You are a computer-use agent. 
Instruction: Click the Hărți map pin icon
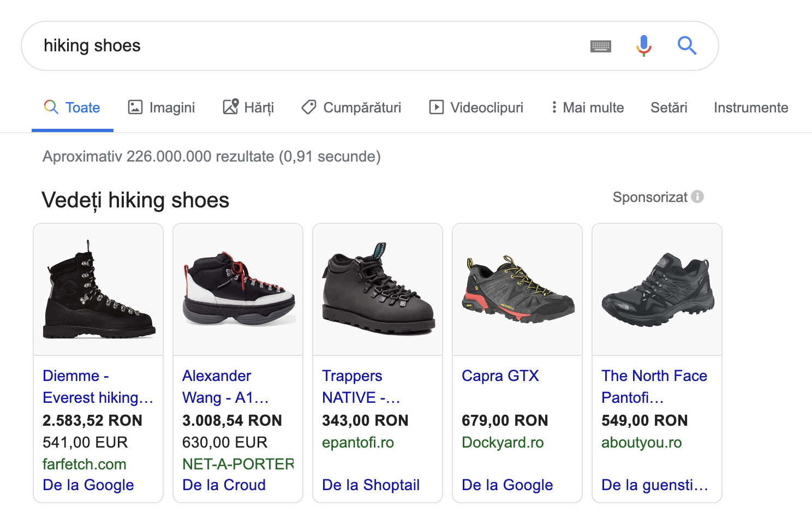pos(231,106)
